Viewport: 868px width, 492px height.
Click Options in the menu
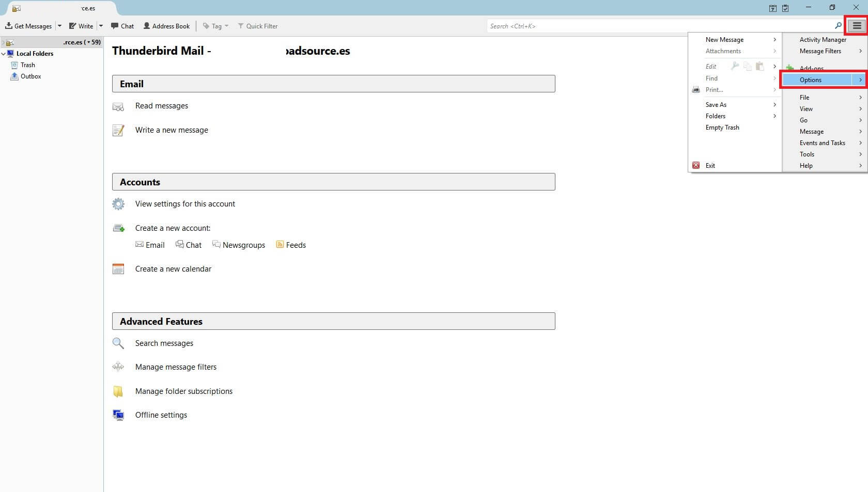click(x=817, y=80)
